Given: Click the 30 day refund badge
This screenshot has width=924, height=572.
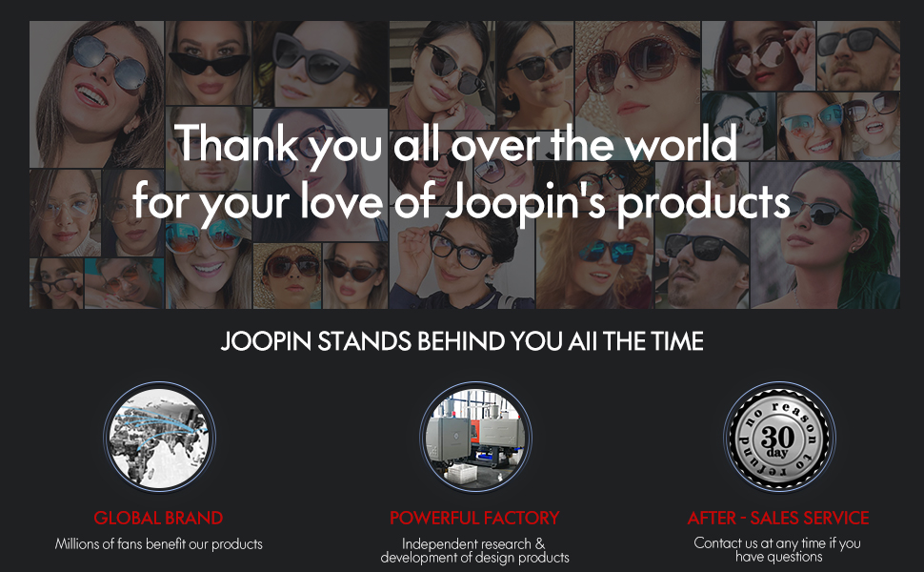Looking at the screenshot, I should (779, 437).
